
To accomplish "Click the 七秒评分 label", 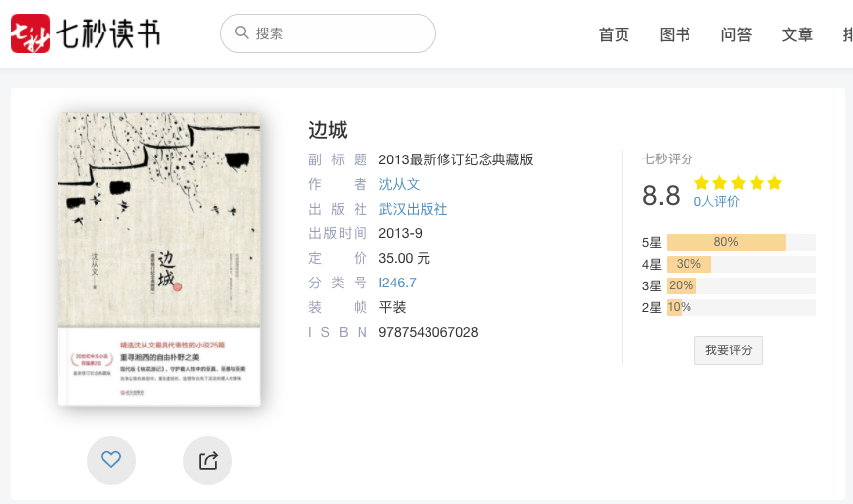I will click(668, 158).
